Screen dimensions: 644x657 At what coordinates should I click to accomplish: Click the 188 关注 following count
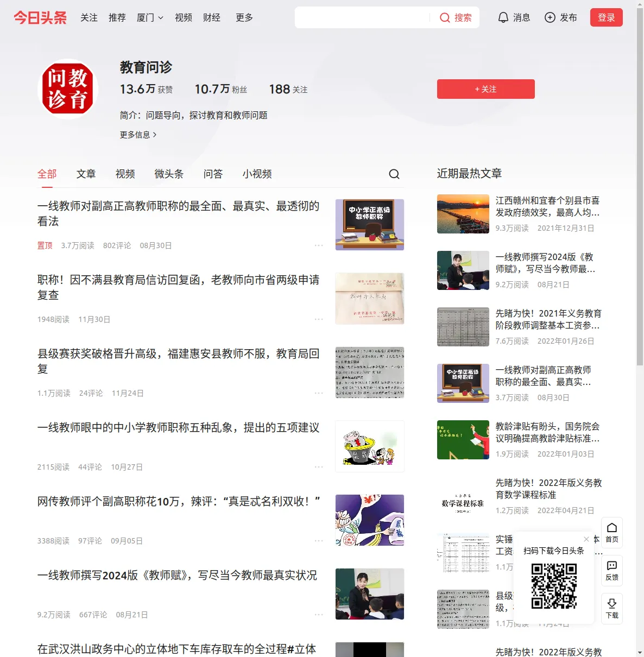(288, 89)
